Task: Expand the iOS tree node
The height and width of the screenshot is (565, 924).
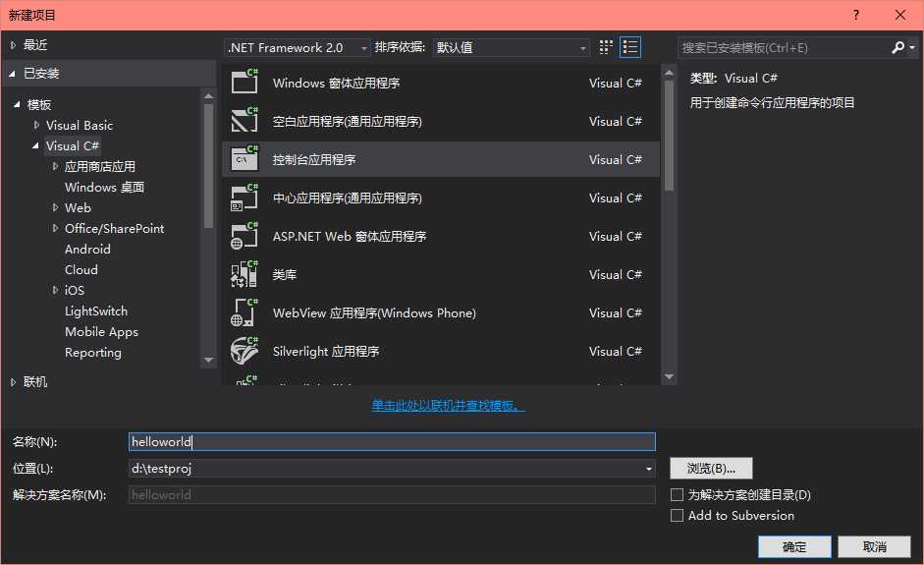Action: pos(55,290)
